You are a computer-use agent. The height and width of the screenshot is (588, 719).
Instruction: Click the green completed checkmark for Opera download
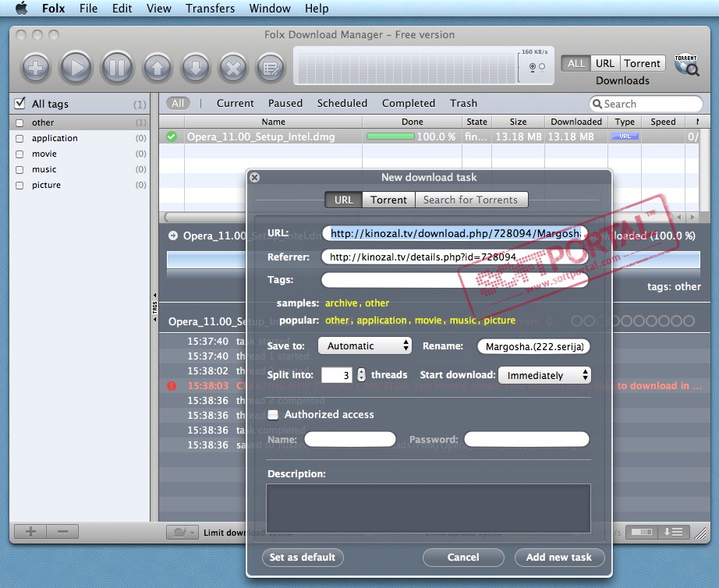(172, 136)
